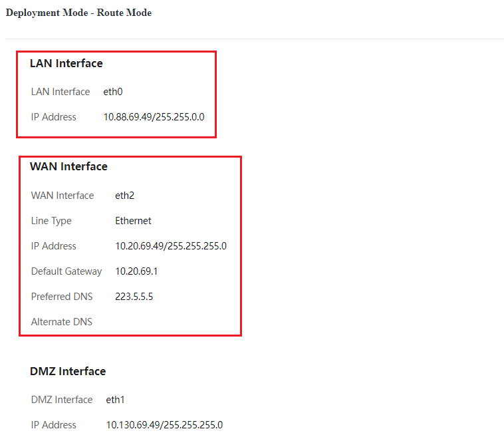
Task: Select the LAN IP address 10.88.69.49/255.255.0.0
Action: [x=154, y=117]
